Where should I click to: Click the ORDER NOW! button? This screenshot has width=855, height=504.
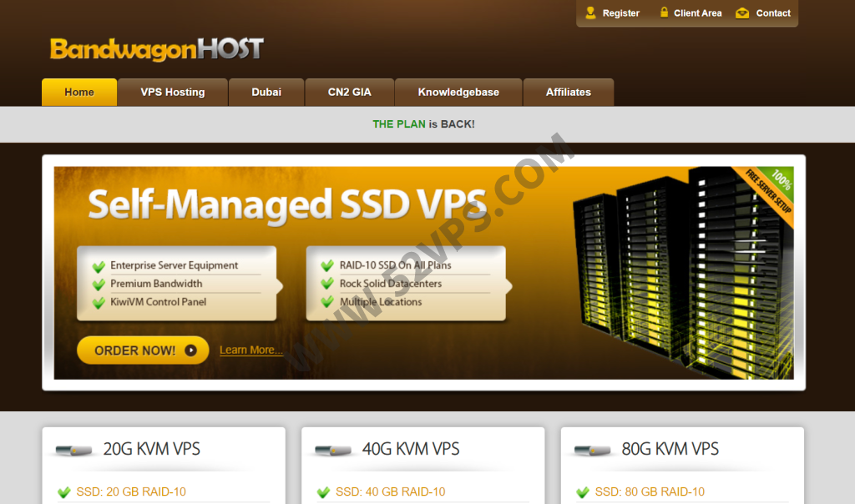[143, 350]
